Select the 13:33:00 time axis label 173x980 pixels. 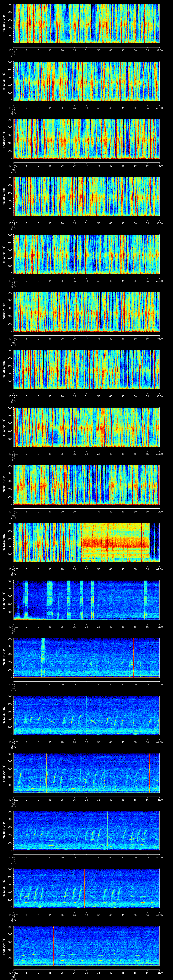14,166
